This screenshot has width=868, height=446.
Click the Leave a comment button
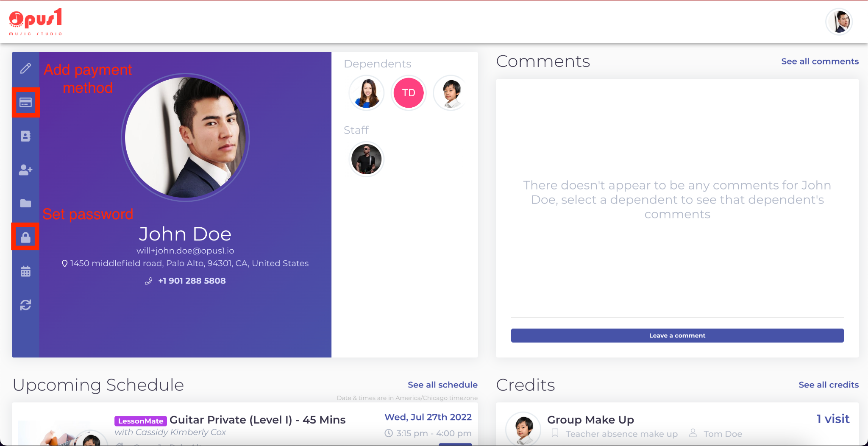pos(677,335)
